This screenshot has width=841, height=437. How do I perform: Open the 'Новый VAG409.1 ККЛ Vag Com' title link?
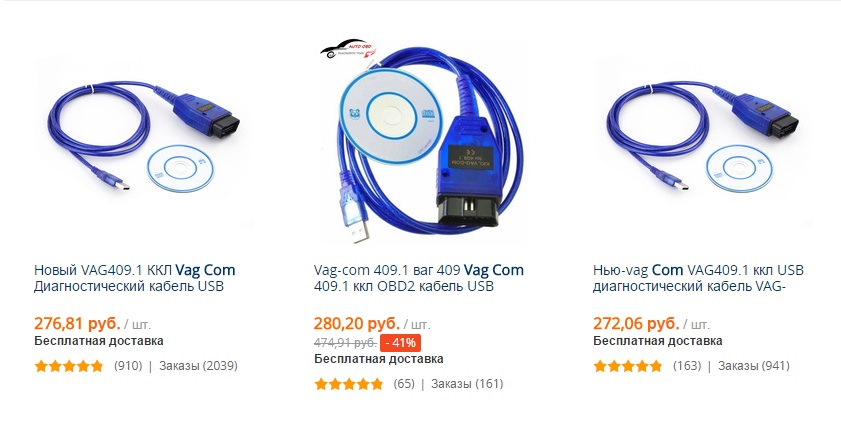tap(135, 278)
